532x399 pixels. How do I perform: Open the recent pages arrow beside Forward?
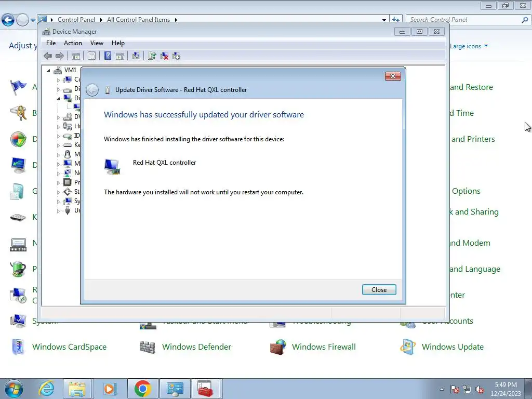(x=33, y=20)
